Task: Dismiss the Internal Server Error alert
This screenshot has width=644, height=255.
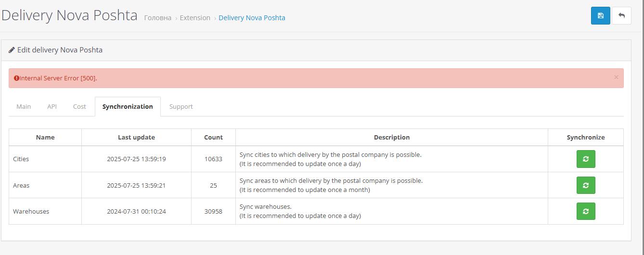Action: click(x=616, y=77)
